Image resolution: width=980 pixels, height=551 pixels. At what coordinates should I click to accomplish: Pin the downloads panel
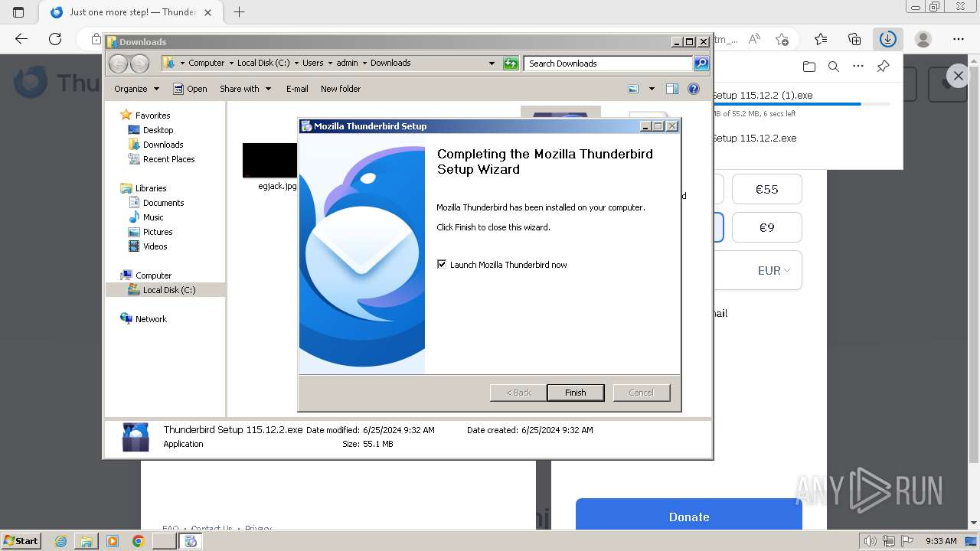(x=883, y=67)
